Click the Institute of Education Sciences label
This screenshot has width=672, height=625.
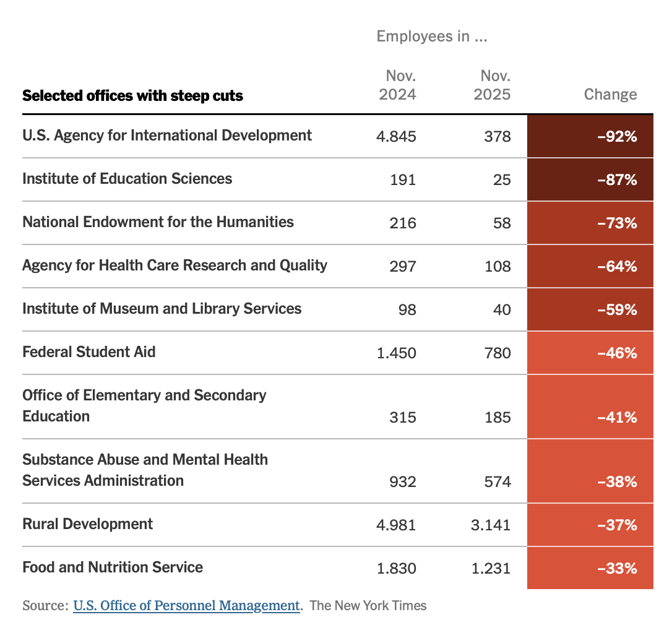[127, 179]
